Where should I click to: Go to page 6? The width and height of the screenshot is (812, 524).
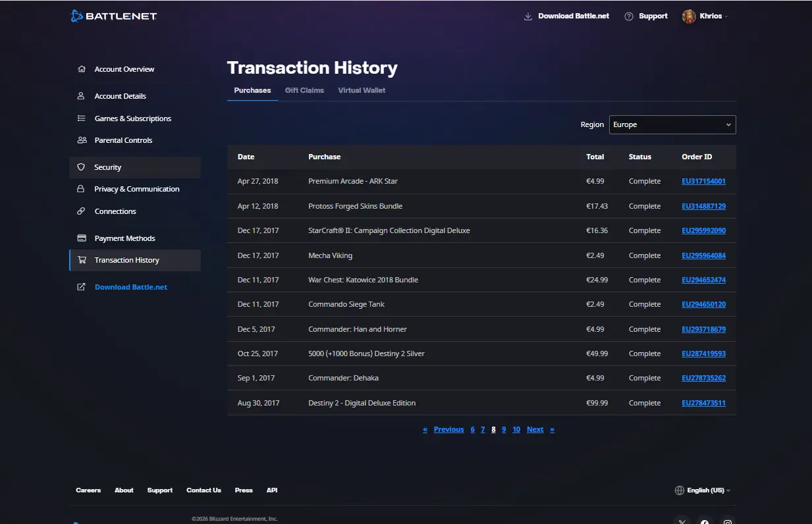[x=472, y=429]
